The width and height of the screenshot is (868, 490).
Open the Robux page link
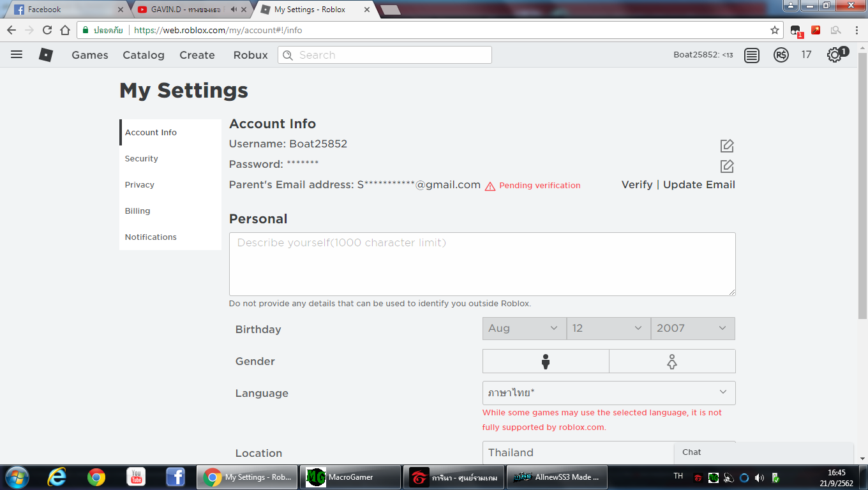251,55
